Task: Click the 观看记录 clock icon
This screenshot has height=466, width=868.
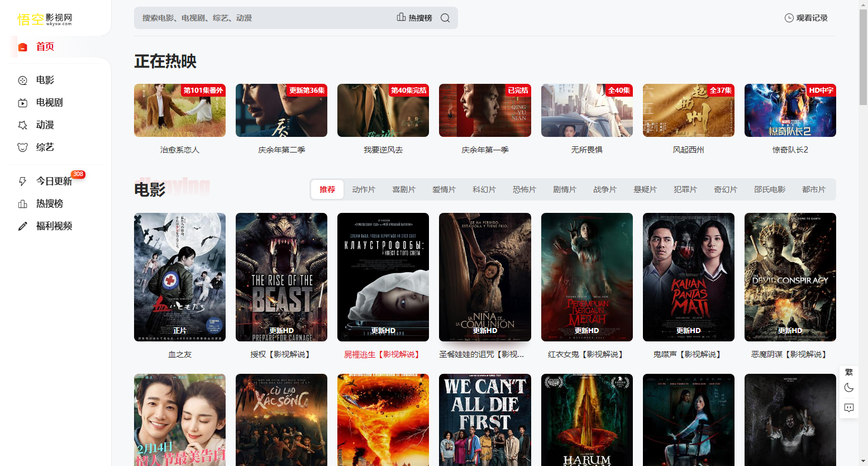Action: point(789,18)
